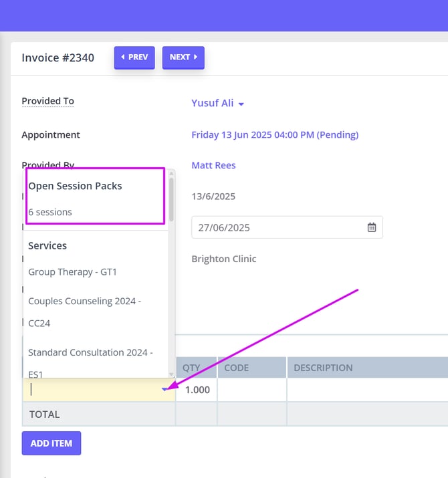Click the scroll-down arrow of the item list
The height and width of the screenshot is (478, 448).
(x=171, y=374)
